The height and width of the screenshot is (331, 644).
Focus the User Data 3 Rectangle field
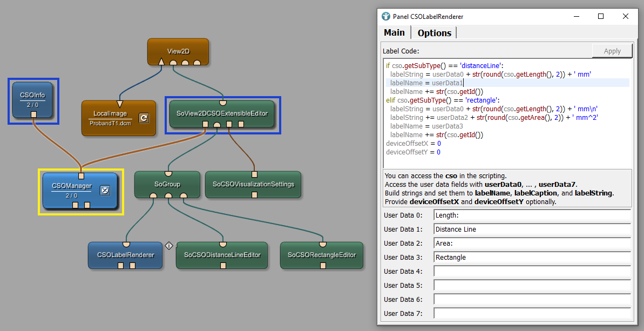(x=531, y=258)
